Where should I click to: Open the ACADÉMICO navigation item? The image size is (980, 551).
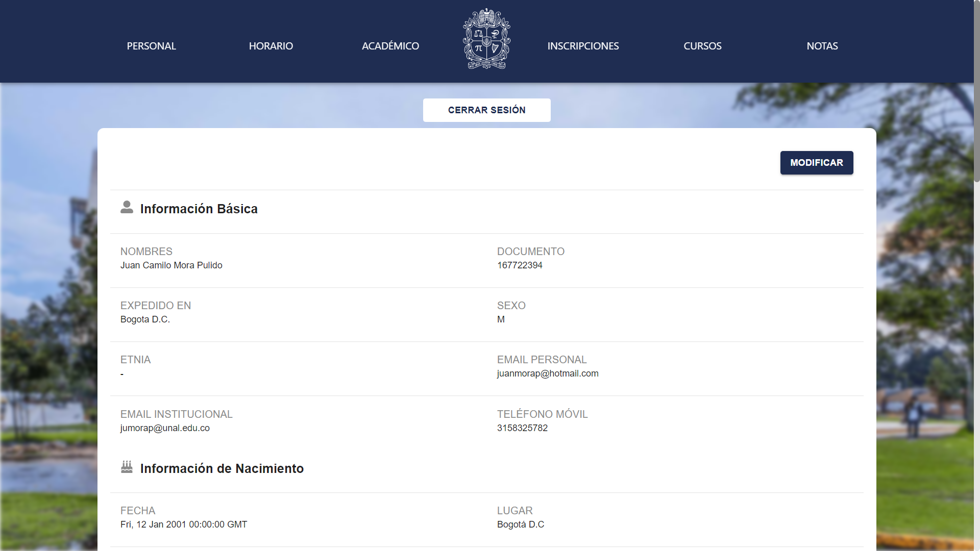tap(390, 46)
